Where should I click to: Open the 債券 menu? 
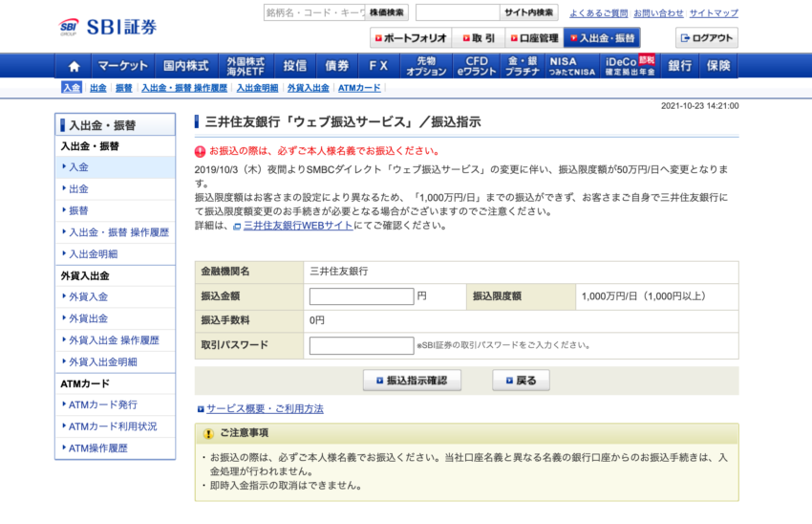click(x=336, y=66)
